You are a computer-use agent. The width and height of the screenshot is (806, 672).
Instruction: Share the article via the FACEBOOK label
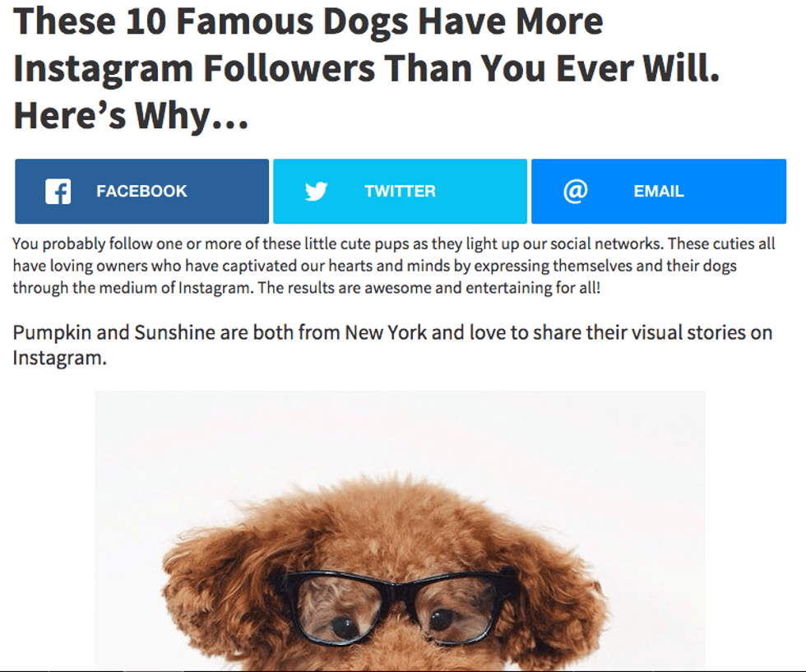click(141, 192)
